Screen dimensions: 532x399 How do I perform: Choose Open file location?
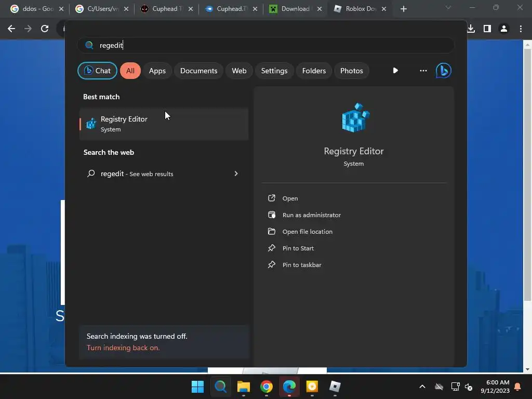(308, 232)
